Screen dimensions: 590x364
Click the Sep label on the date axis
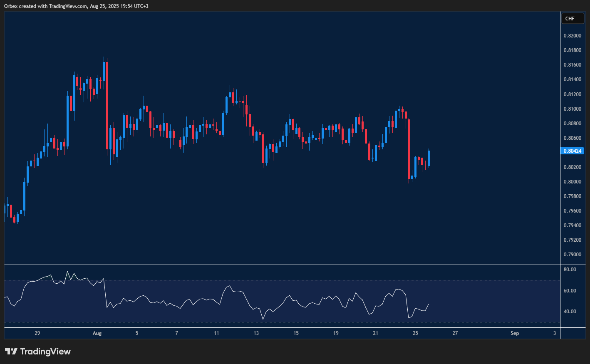point(515,333)
